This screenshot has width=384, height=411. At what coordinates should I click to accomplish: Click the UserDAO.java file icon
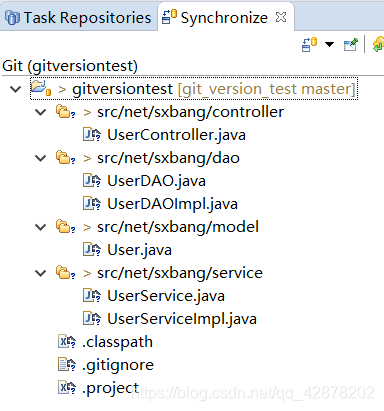point(92,181)
